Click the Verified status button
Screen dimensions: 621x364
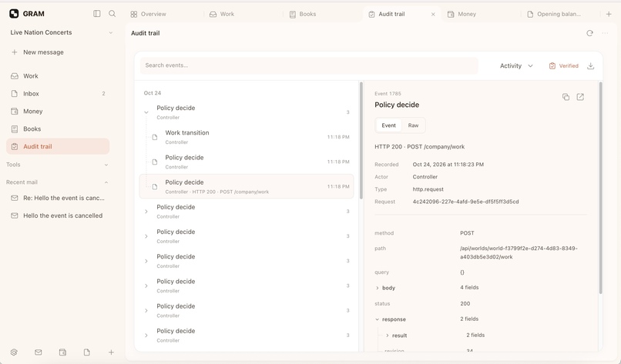coord(563,65)
